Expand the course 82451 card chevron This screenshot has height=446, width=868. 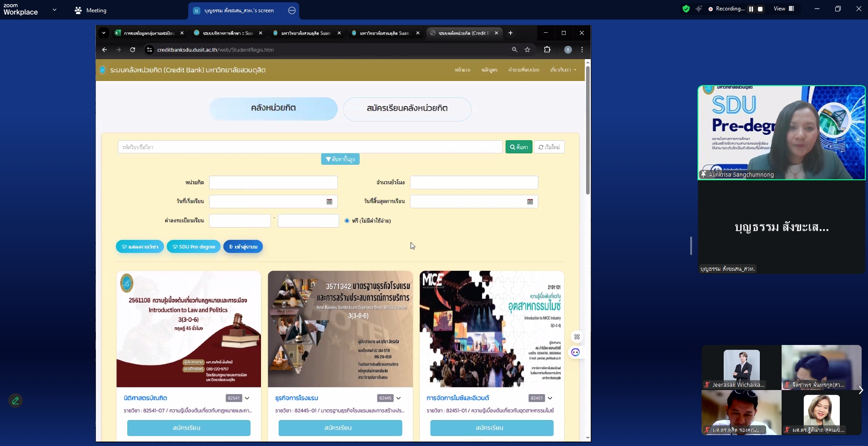tap(550, 398)
